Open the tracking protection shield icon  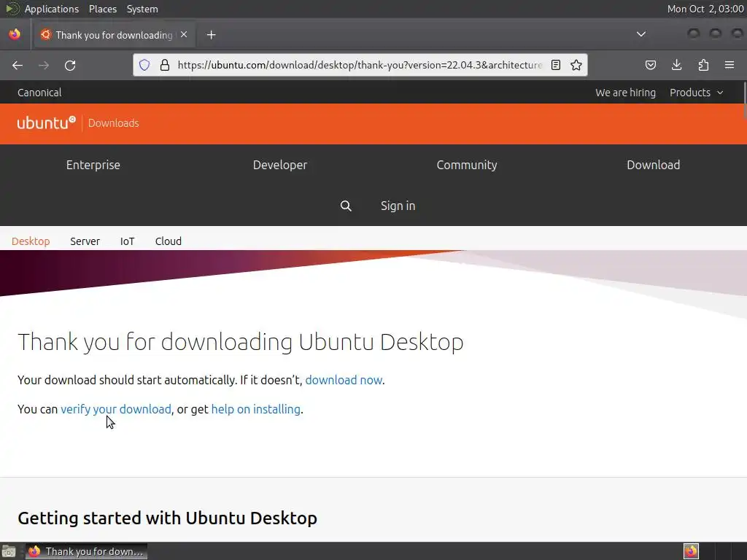(x=144, y=65)
